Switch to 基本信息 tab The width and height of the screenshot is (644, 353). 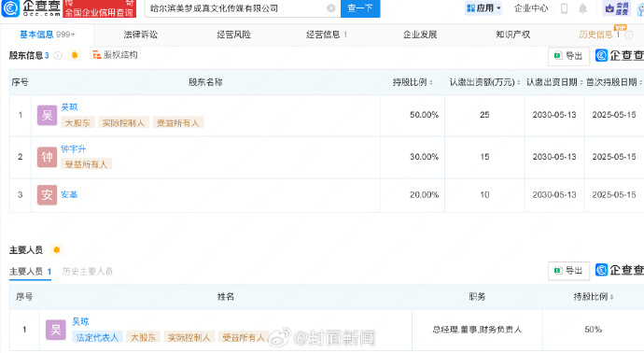click(48, 35)
